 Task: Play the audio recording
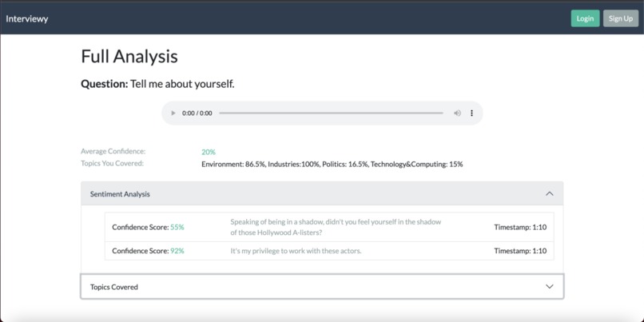click(x=173, y=113)
